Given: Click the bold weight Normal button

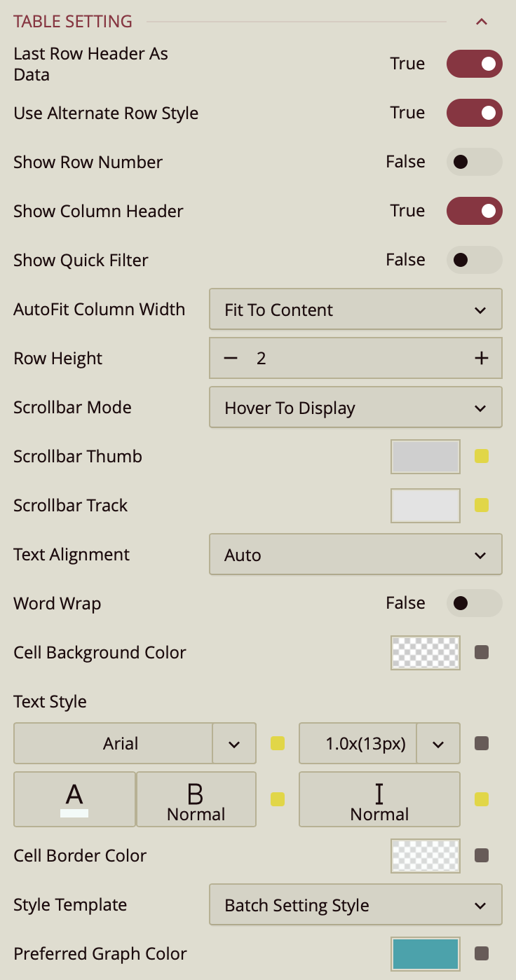Looking at the screenshot, I should point(196,799).
